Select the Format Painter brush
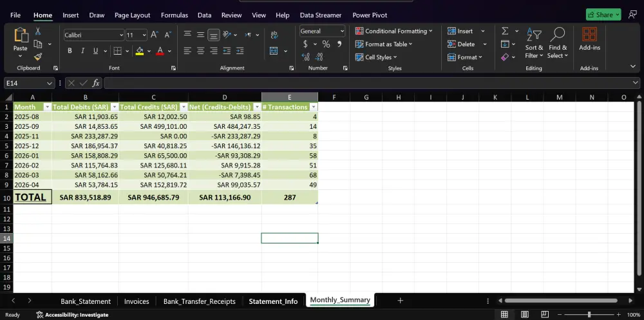The image size is (644, 320). pyautogui.click(x=38, y=57)
